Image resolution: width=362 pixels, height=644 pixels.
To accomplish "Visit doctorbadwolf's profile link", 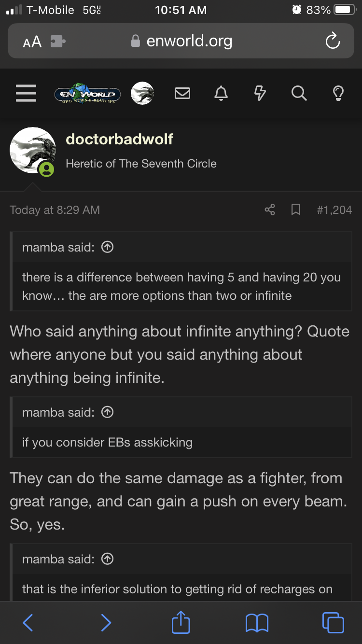I will point(119,139).
